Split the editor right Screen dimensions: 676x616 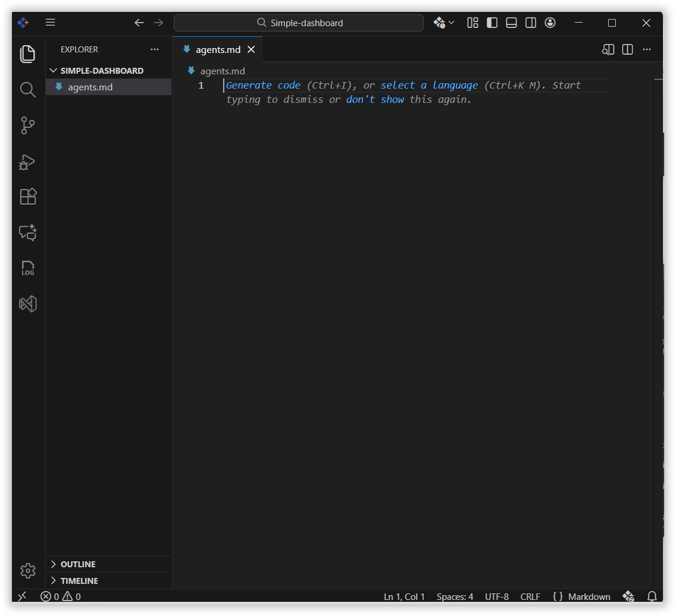pos(628,49)
